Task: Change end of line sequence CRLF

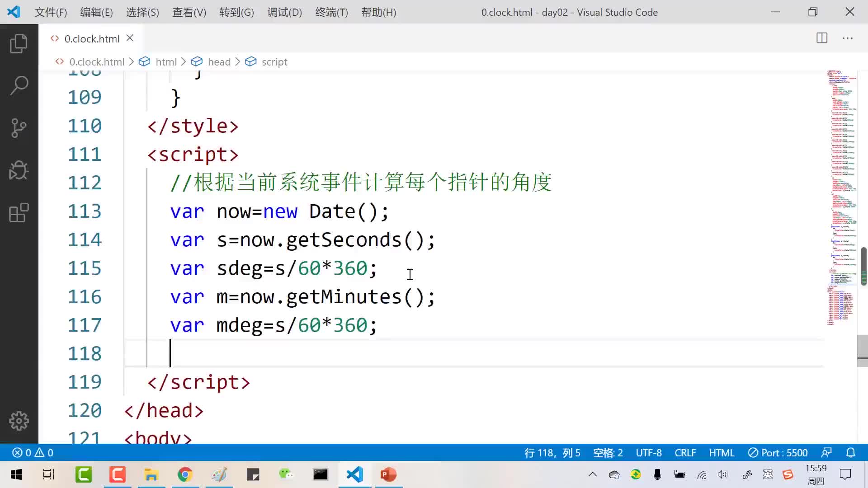Action: [x=685, y=452]
